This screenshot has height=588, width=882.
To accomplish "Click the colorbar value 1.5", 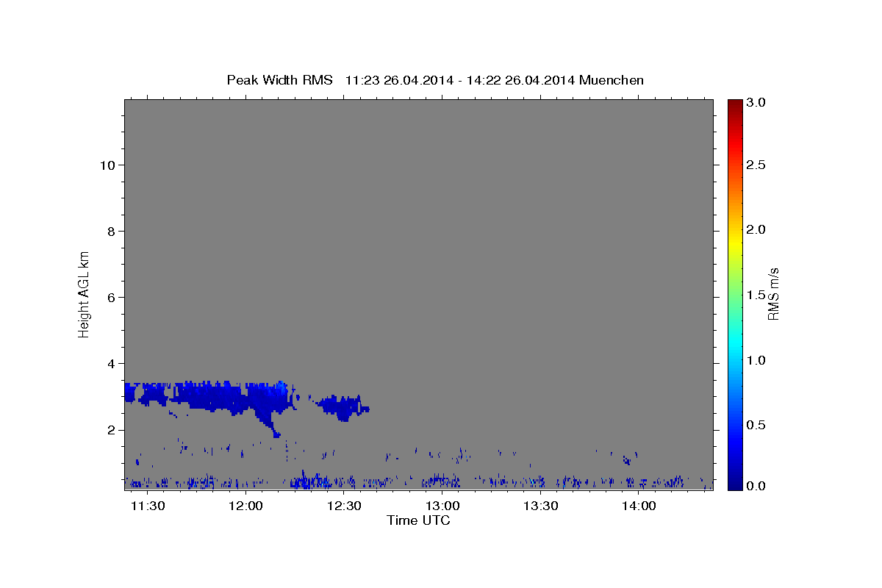I will pos(756,295).
